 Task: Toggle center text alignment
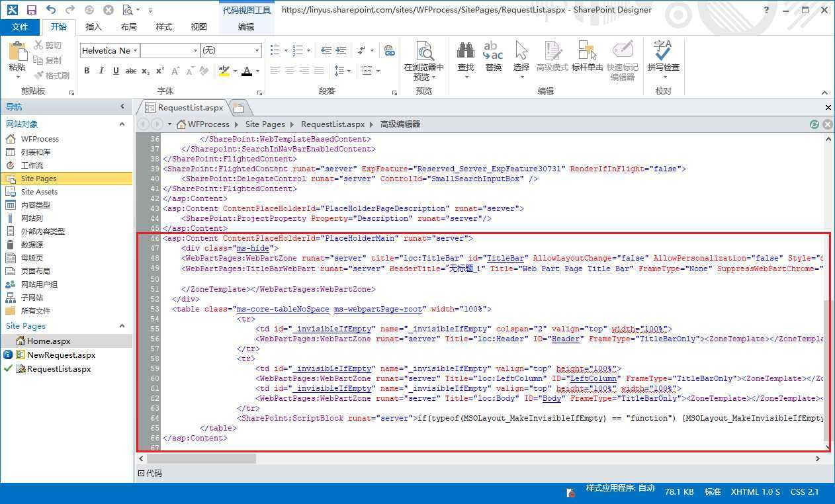(x=289, y=71)
